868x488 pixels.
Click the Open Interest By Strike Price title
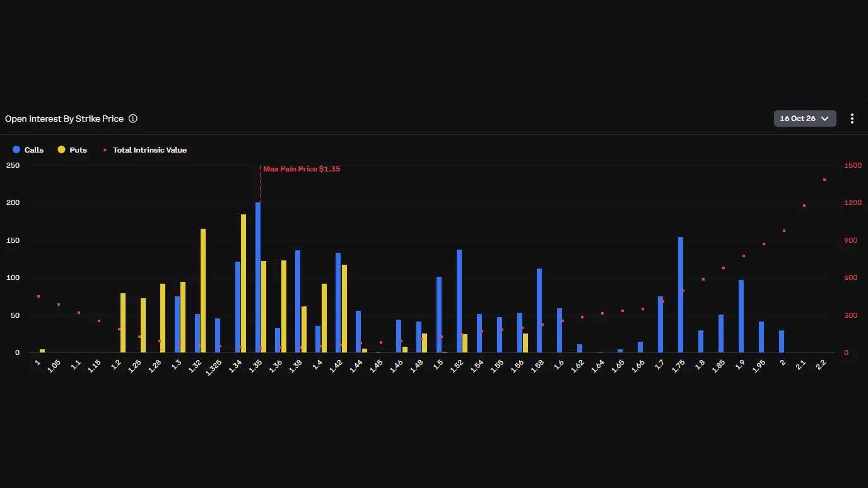[x=64, y=119]
